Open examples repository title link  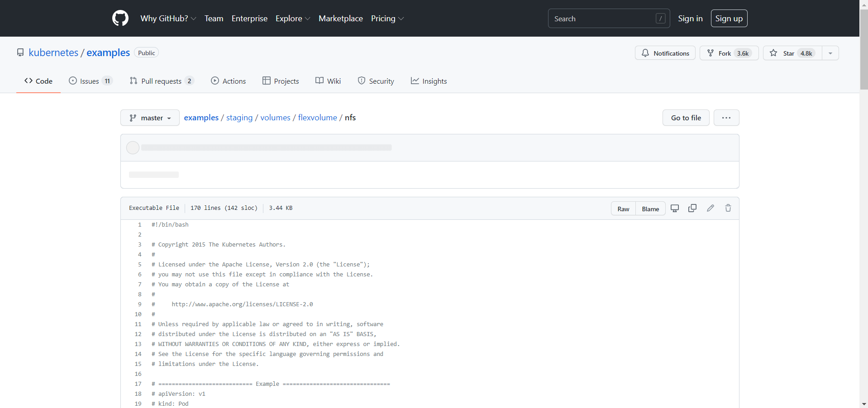108,52
